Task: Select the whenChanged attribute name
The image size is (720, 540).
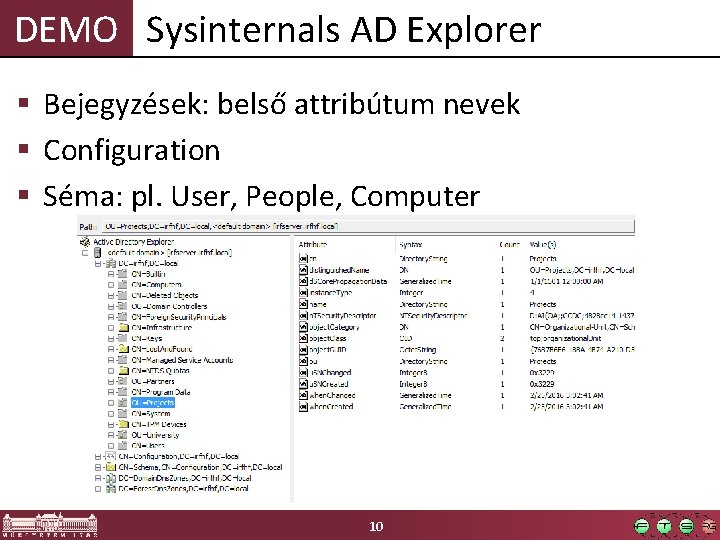Action: (x=332, y=395)
